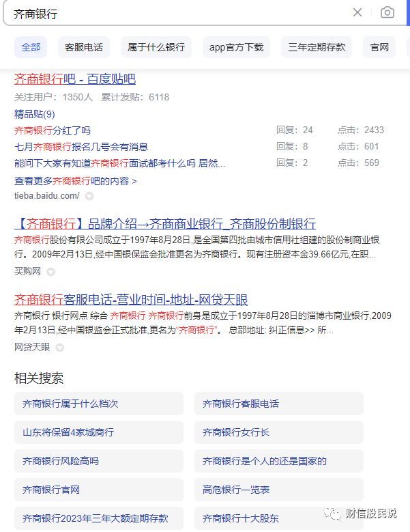Image resolution: width=410 pixels, height=532 pixels.
Task: Select the 属于什么银行 filter tab
Action: 156,47
